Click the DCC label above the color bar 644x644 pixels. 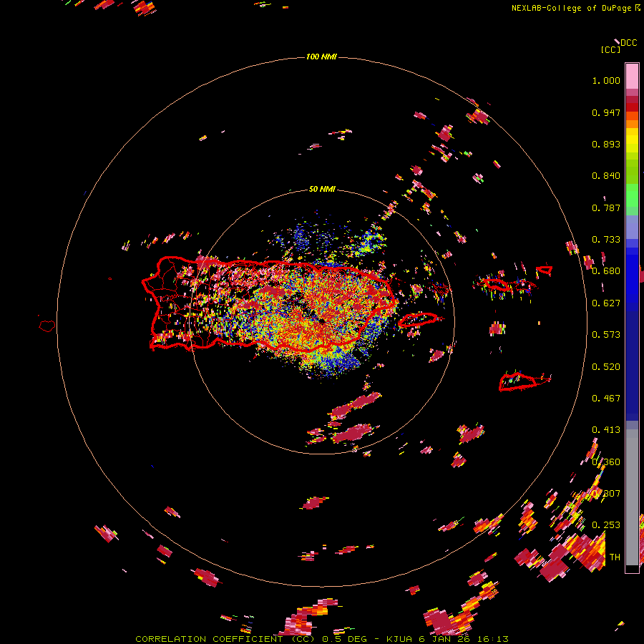pyautogui.click(x=628, y=43)
